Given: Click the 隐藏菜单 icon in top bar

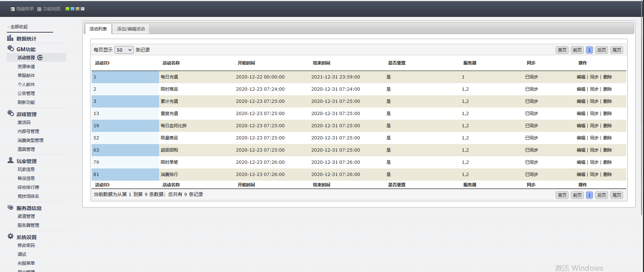Looking at the screenshot, I should click(13, 9).
